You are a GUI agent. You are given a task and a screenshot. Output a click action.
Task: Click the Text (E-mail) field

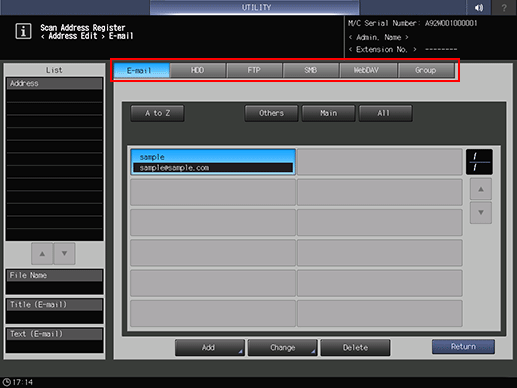(x=54, y=340)
